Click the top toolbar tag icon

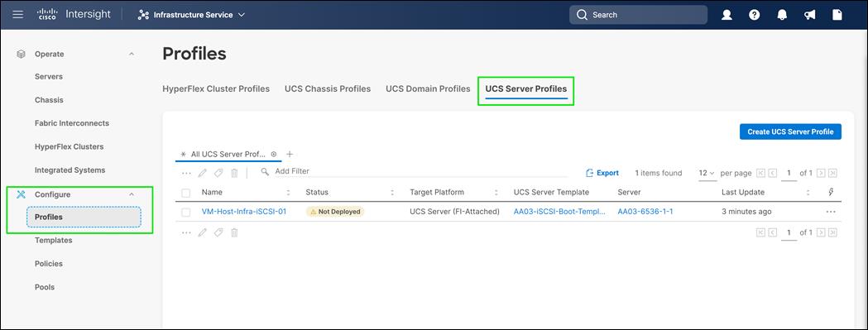click(x=218, y=173)
